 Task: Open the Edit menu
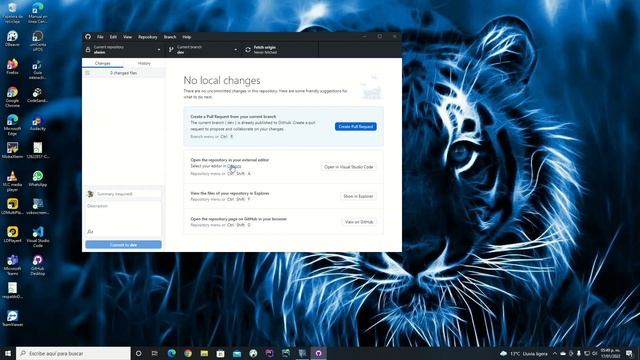113,37
